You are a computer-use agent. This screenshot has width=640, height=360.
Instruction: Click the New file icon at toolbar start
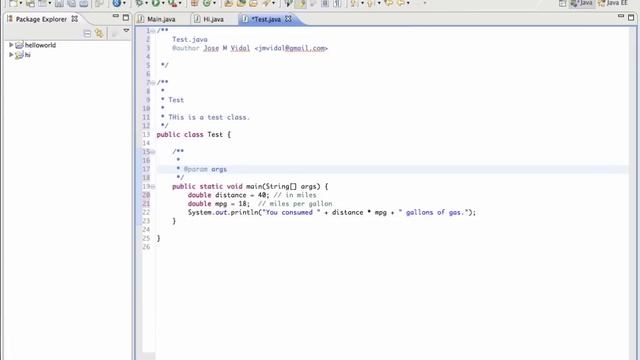13,3
